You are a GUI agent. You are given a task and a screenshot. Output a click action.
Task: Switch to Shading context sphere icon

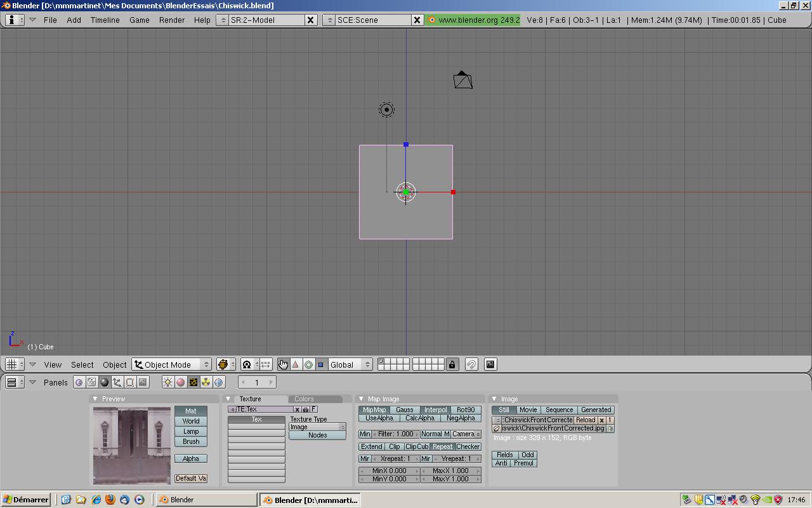[x=105, y=382]
